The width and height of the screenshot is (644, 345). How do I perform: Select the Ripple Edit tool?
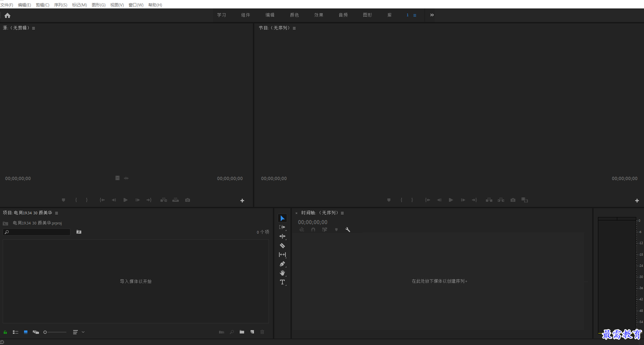point(282,237)
